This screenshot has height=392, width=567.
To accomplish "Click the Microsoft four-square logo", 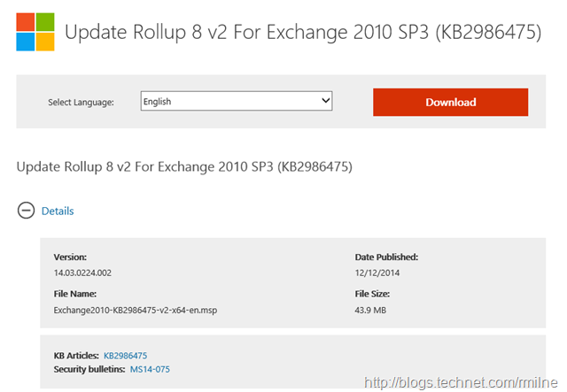I will click(x=35, y=32).
